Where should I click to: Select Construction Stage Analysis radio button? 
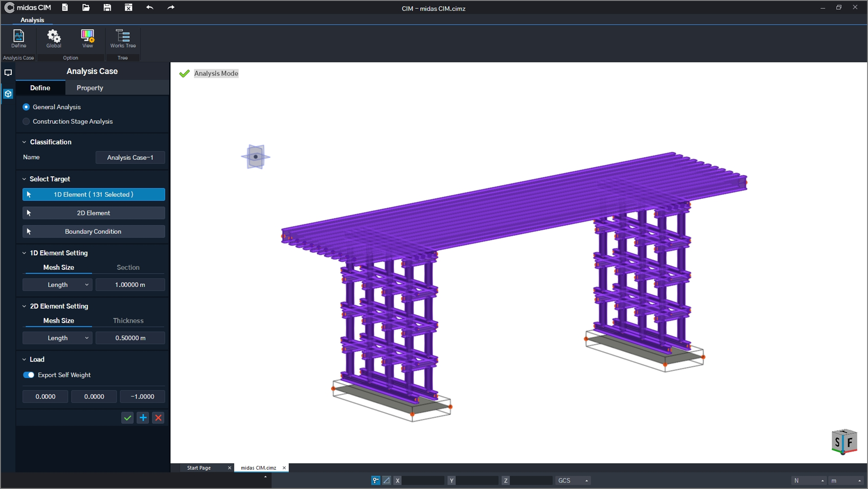click(26, 121)
